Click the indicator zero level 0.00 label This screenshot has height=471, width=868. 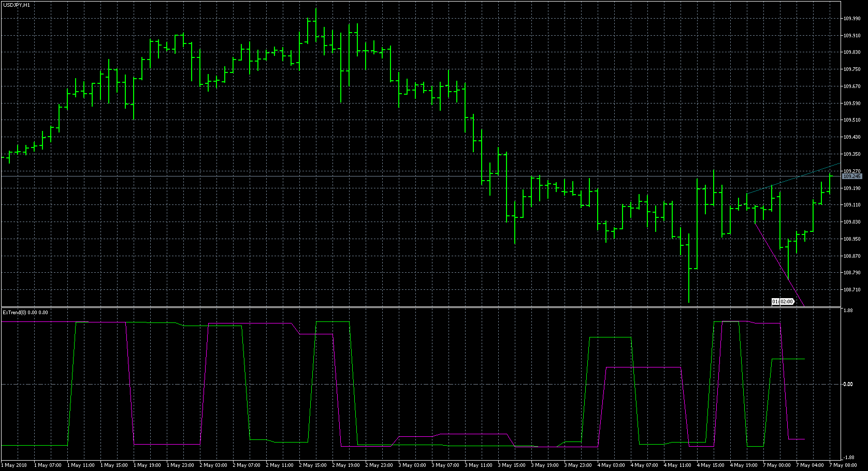click(x=848, y=384)
